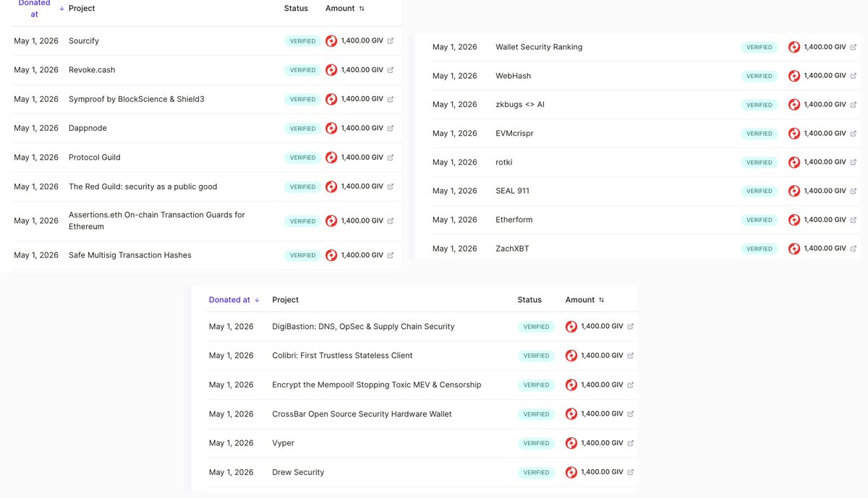The width and height of the screenshot is (868, 498).
Task: Click 1,400.00 GIV amount in Etherform row
Action: (x=825, y=220)
